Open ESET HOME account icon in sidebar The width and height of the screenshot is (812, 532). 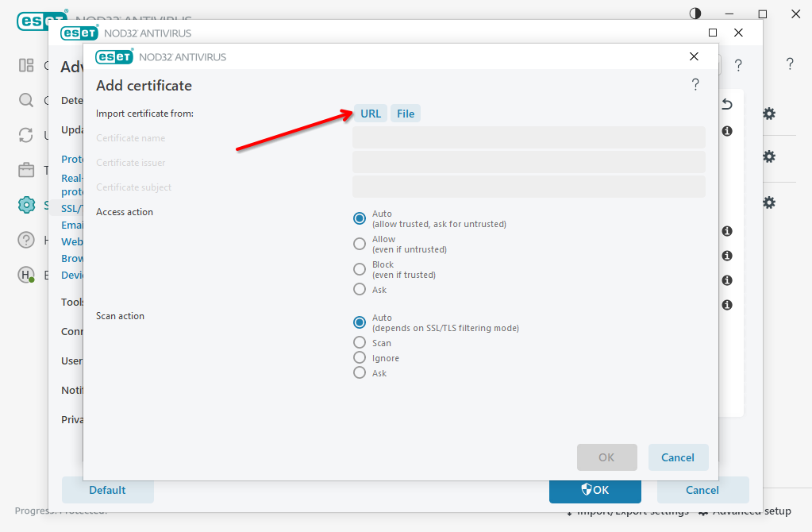tap(26, 275)
